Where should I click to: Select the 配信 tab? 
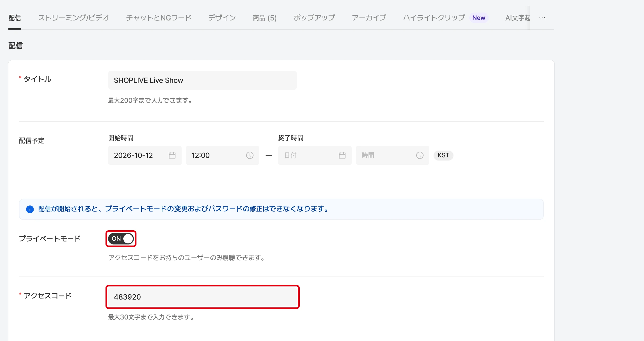15,18
